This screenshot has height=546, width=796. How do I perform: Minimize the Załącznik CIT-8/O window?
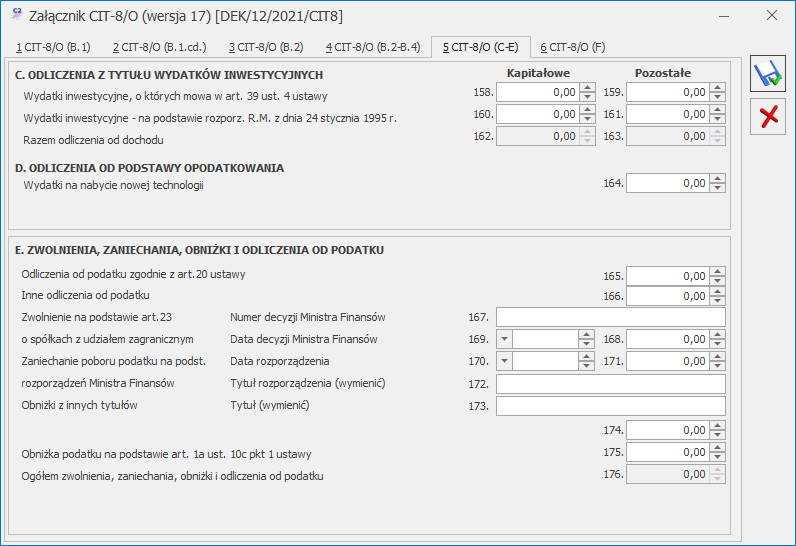[x=724, y=16]
